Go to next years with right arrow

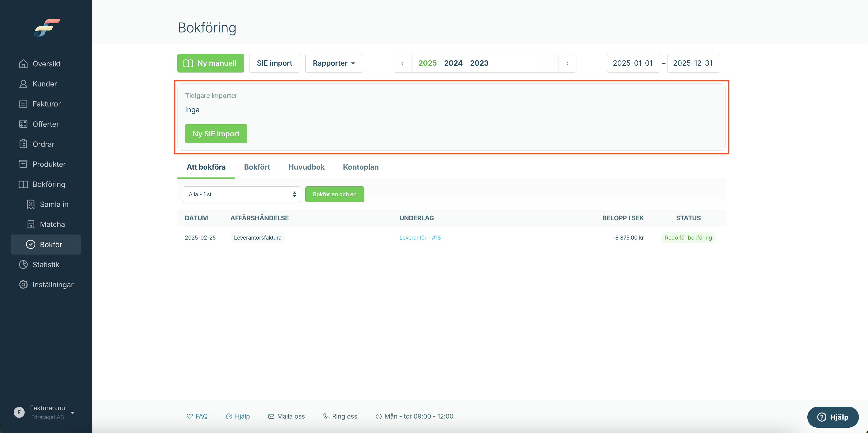567,63
